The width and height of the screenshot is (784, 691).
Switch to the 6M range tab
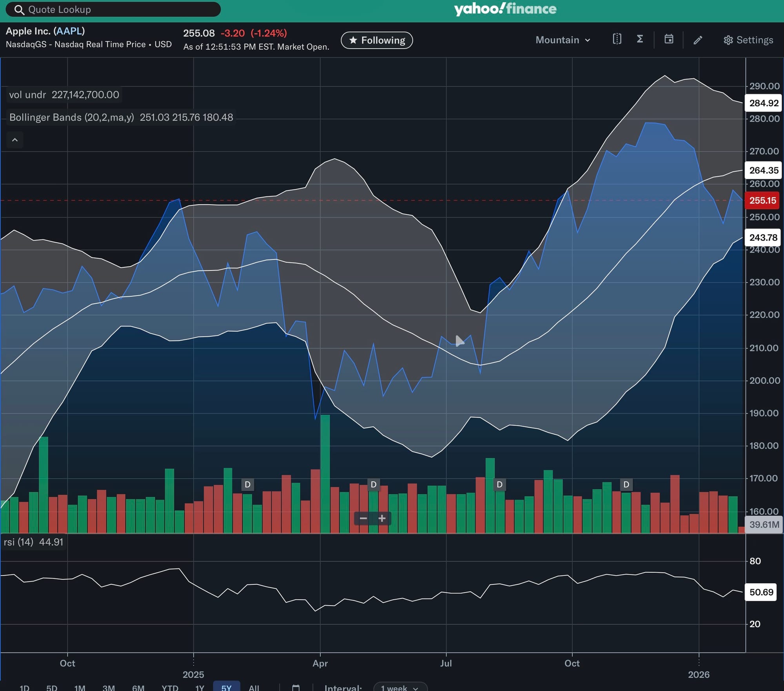tap(138, 687)
